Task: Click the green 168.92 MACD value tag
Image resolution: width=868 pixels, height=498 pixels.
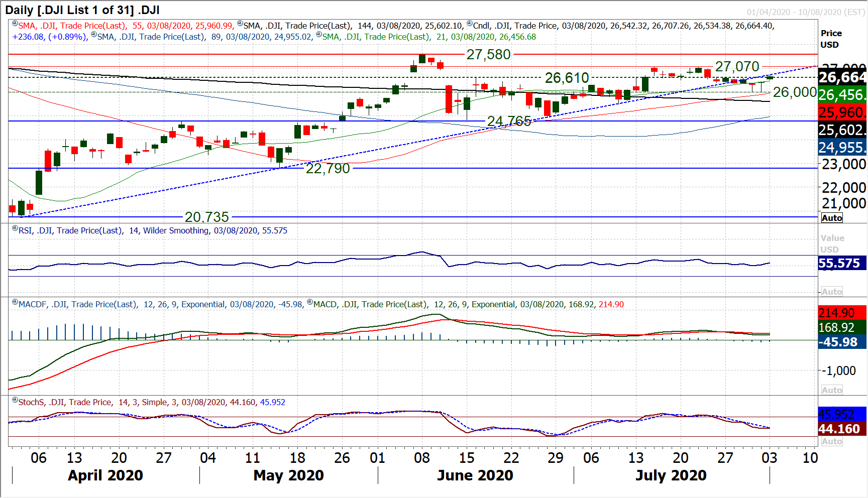Action: click(842, 327)
